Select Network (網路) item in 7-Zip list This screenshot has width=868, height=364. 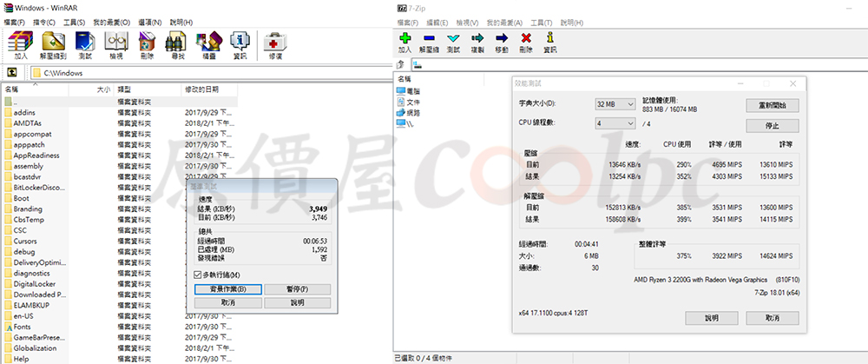[408, 112]
